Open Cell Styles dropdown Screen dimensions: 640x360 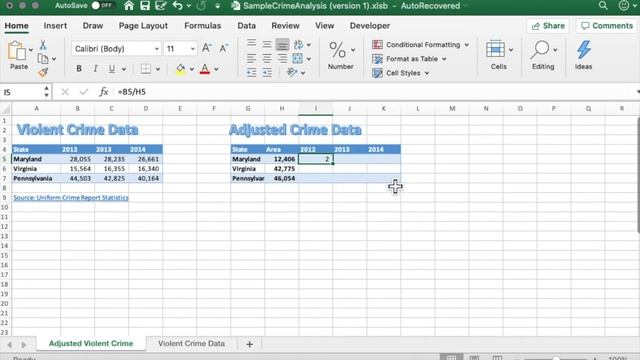[x=401, y=73]
